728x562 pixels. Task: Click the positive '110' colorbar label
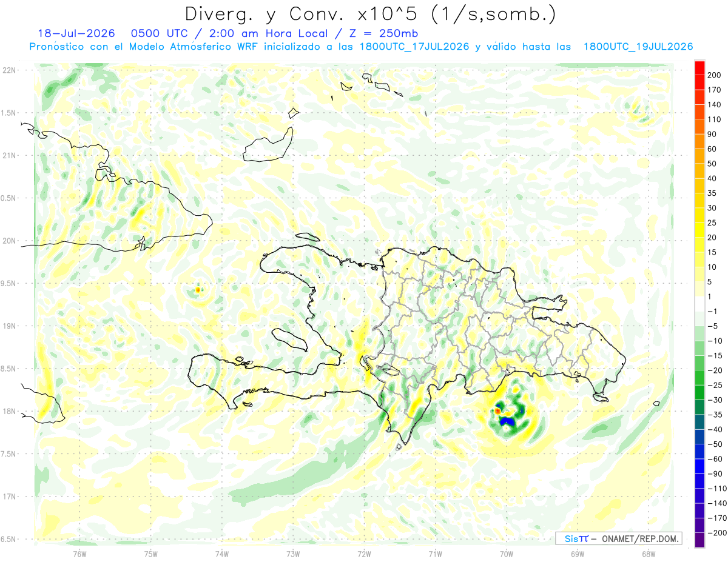click(714, 119)
